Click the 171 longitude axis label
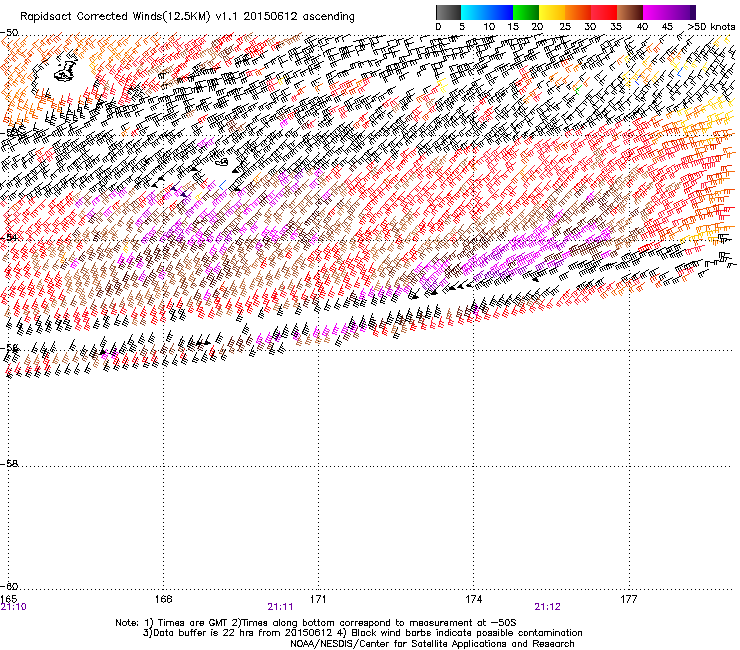740x650 pixels. [x=318, y=599]
